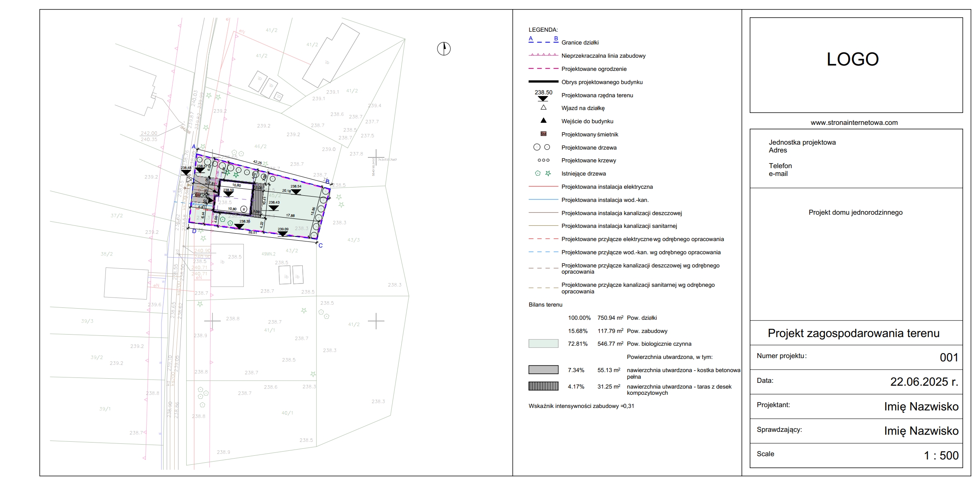Click the 31.25 m² terrace value
This screenshot has height=485, width=980.
(609, 387)
